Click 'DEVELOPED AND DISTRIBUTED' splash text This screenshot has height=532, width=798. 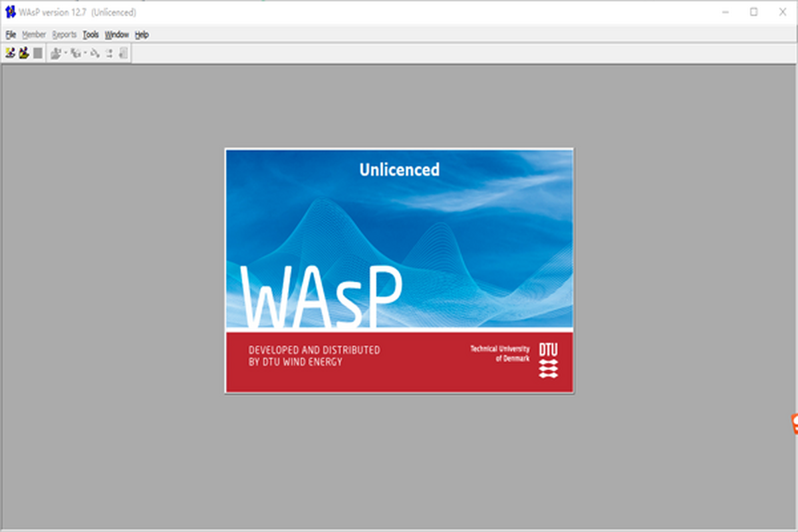click(x=314, y=350)
